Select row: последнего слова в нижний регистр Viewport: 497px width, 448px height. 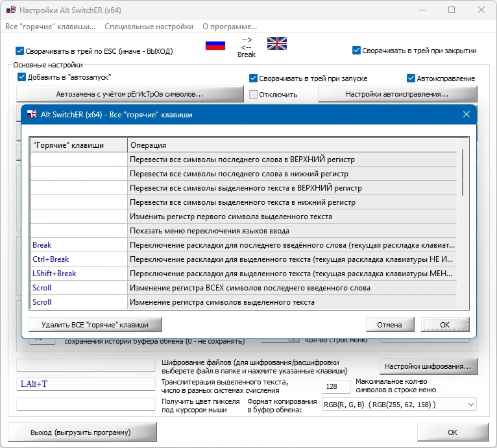[x=292, y=174]
